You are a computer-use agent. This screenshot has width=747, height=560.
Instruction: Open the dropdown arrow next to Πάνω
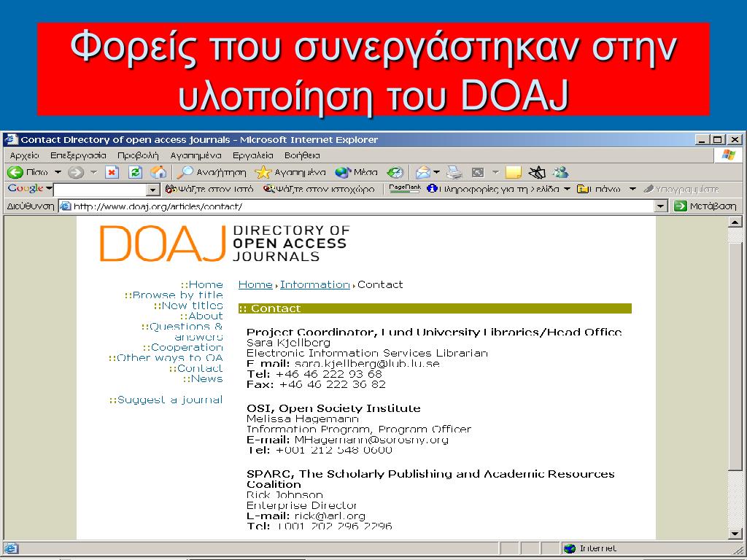tap(632, 189)
